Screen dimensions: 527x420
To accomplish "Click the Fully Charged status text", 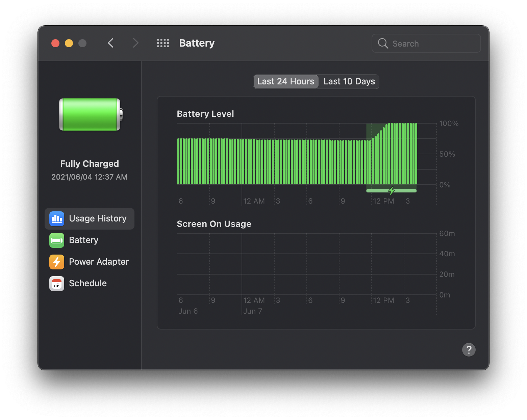I will [x=90, y=164].
